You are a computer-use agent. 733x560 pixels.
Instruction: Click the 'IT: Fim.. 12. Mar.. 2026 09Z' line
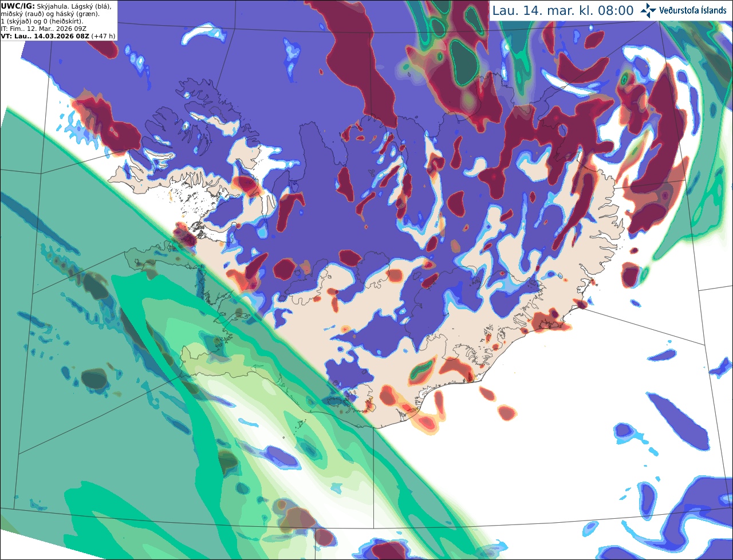point(44,29)
